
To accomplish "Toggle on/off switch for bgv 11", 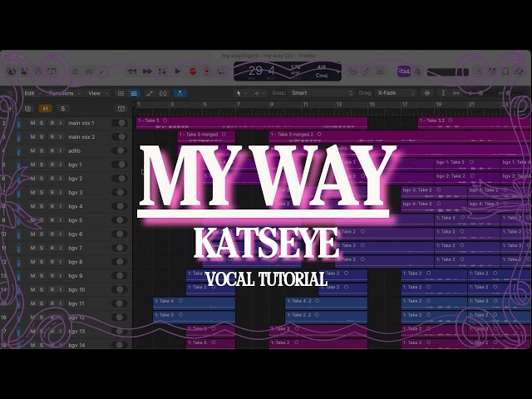I will coord(120,303).
